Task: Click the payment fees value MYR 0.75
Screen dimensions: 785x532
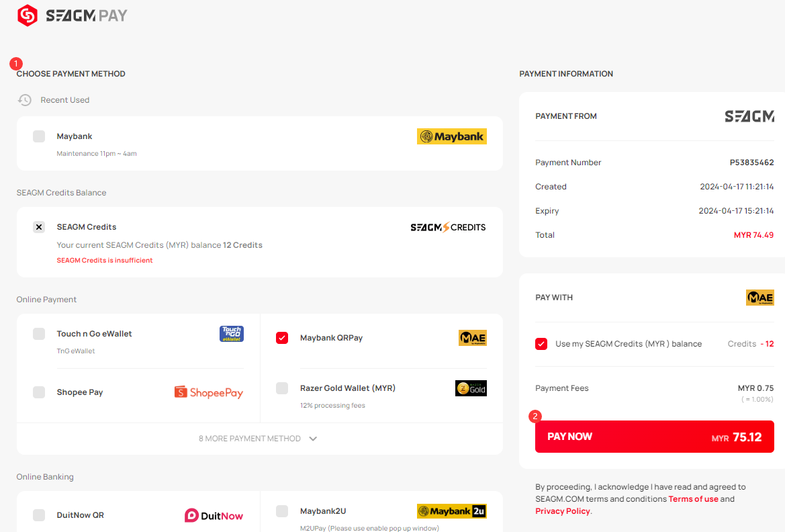Action: click(755, 388)
